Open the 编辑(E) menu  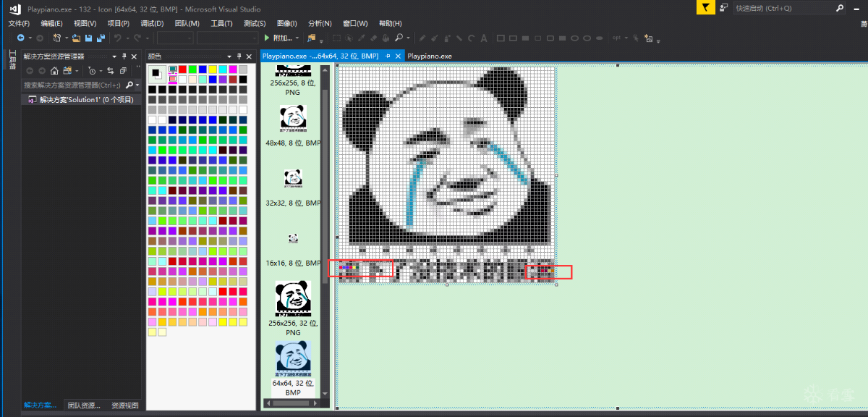coord(51,23)
